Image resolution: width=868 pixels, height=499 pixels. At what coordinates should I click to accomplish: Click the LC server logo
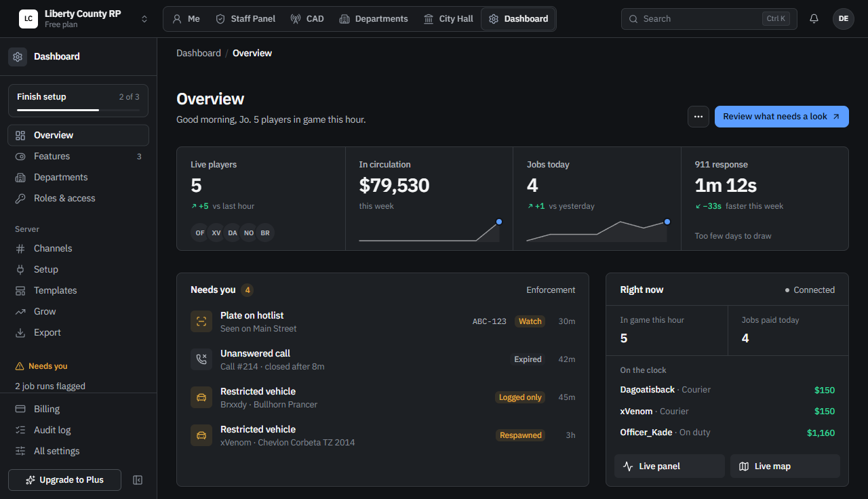28,19
